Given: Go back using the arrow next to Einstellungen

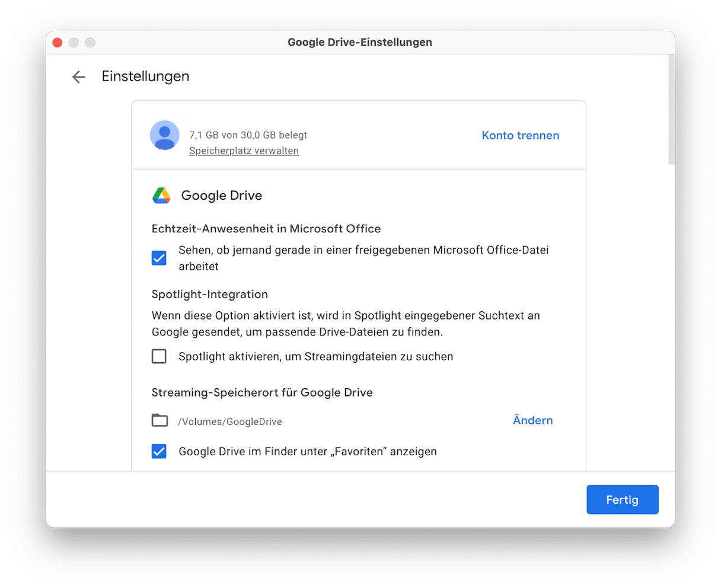Looking at the screenshot, I should tap(79, 77).
